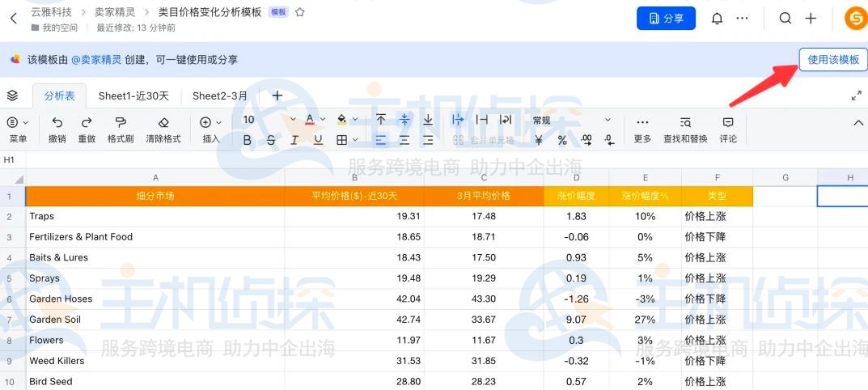
Task: Click the plus icon beside search
Action: tap(811, 19)
